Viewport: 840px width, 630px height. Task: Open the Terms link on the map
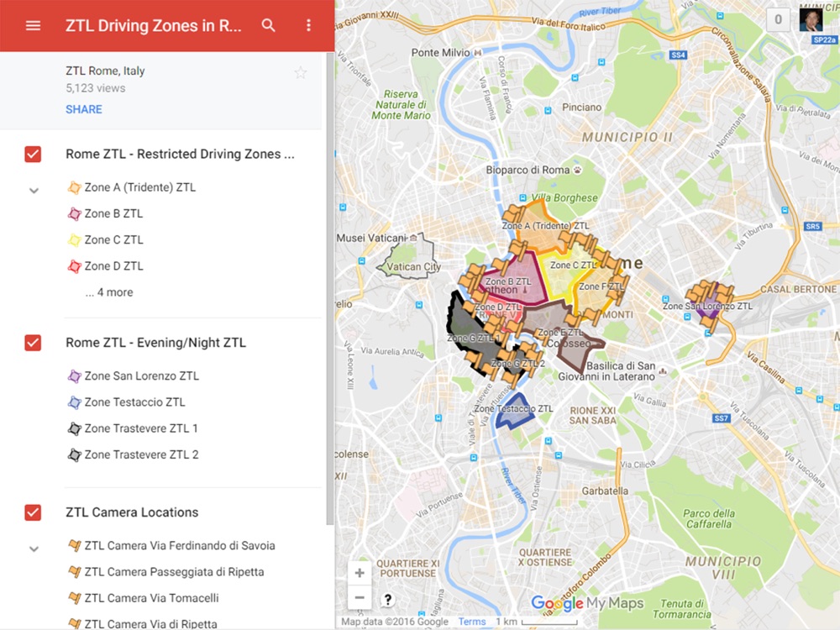click(472, 622)
